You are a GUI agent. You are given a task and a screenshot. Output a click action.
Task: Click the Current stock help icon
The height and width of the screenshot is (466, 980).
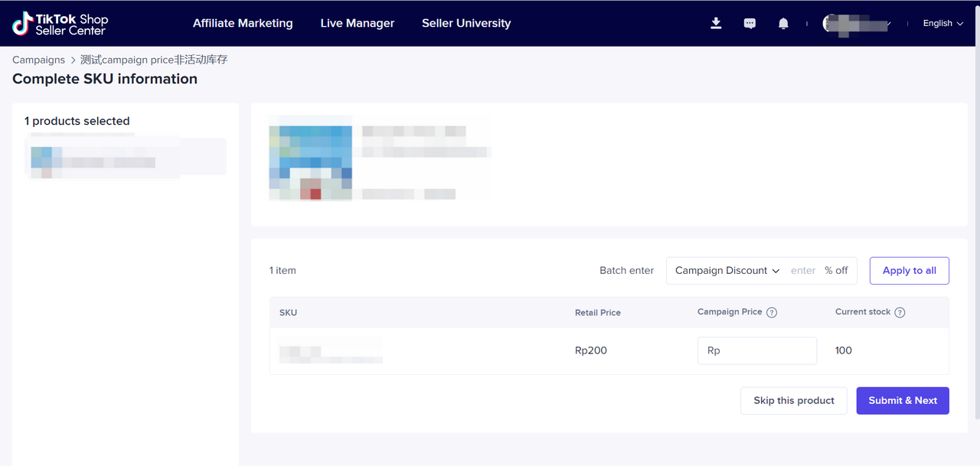900,312
